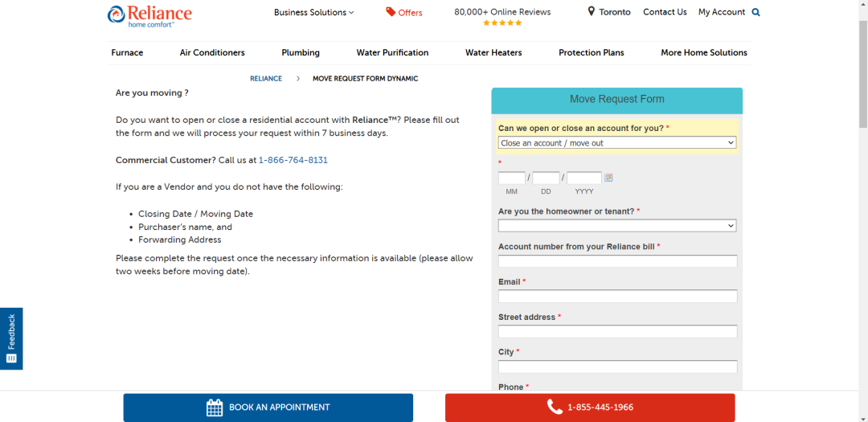The height and width of the screenshot is (422, 868).
Task: Open the open or close account dropdown
Action: [x=617, y=143]
